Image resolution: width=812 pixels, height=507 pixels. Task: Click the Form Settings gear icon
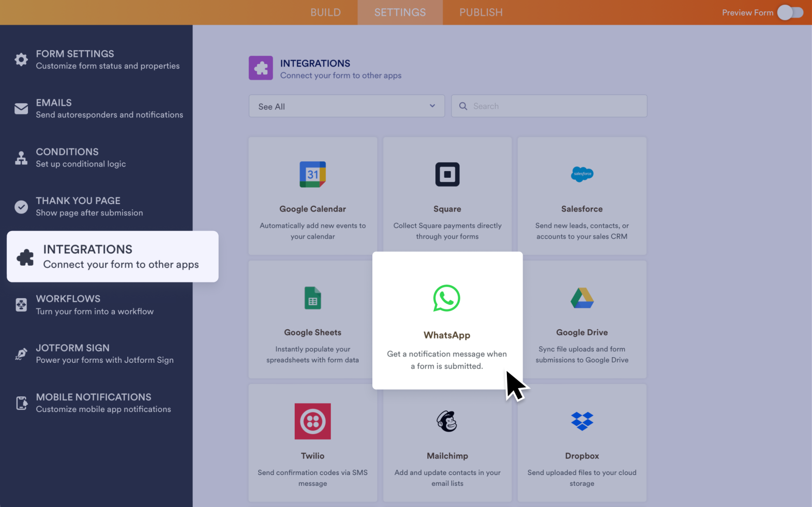pos(21,59)
